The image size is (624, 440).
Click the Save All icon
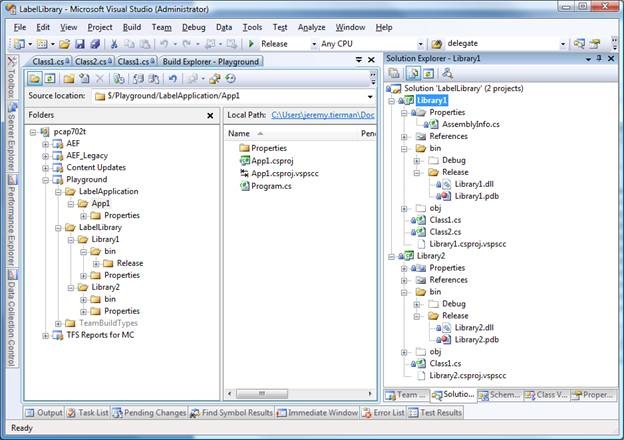coord(95,44)
